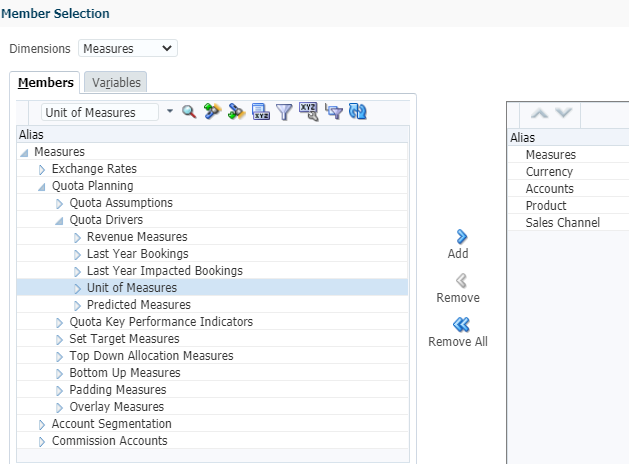The width and height of the screenshot is (629, 464).
Task: Collapse the Quota Drivers node
Action: click(x=59, y=221)
